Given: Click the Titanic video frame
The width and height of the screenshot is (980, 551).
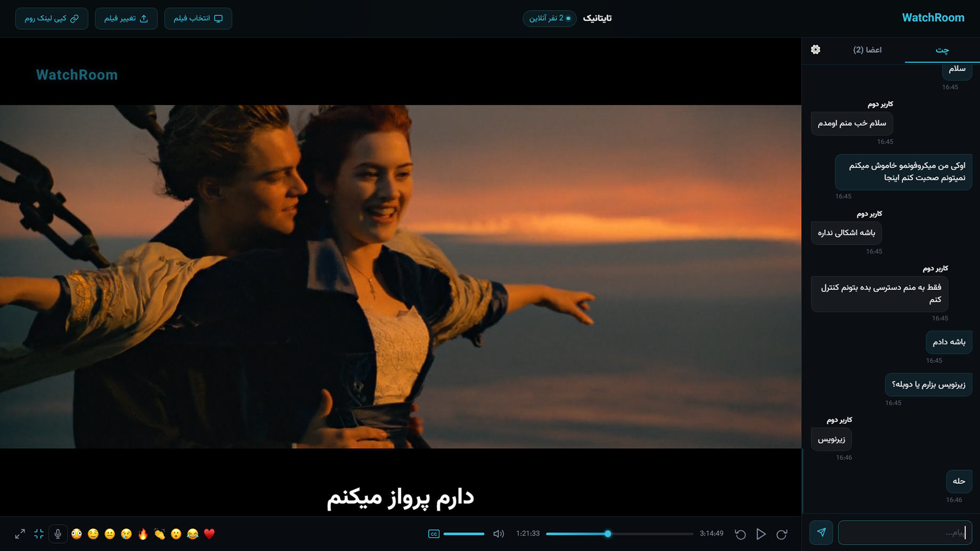Looking at the screenshot, I should point(401,276).
